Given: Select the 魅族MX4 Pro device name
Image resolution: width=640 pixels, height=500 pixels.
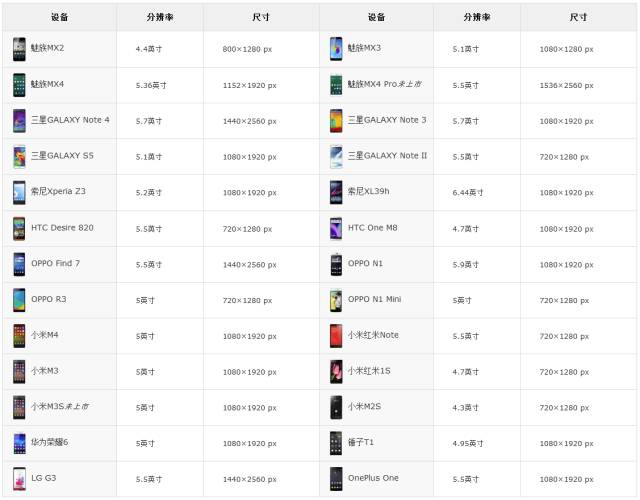Looking at the screenshot, I should pyautogui.click(x=384, y=84).
